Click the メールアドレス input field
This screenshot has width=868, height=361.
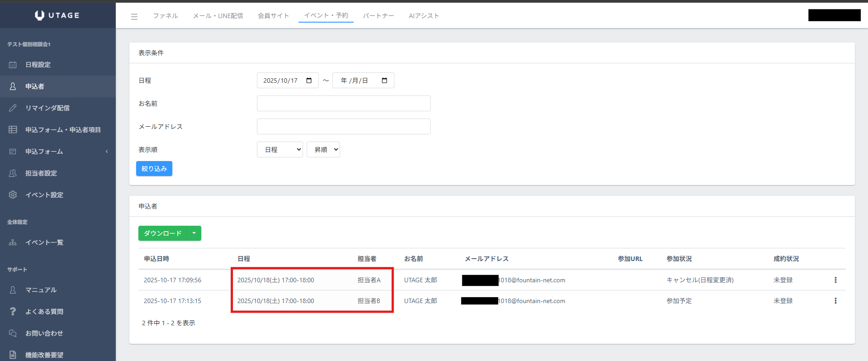pos(343,127)
